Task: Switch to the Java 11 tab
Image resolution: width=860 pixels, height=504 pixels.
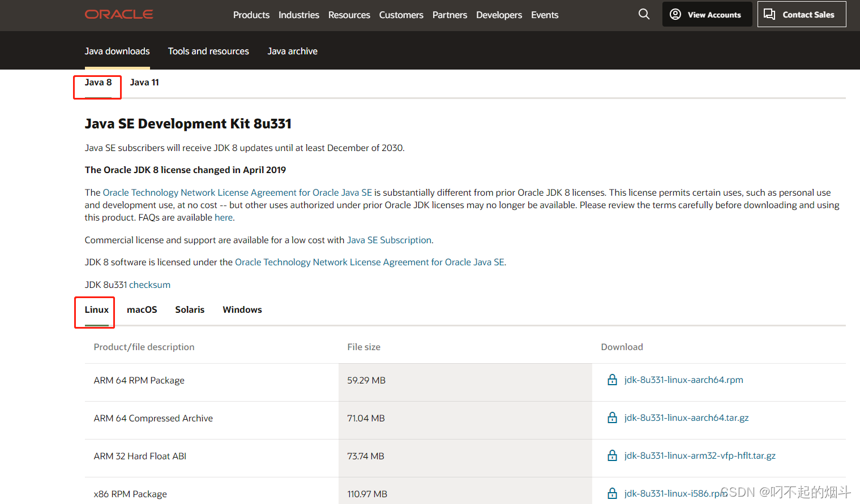Action: click(x=144, y=82)
